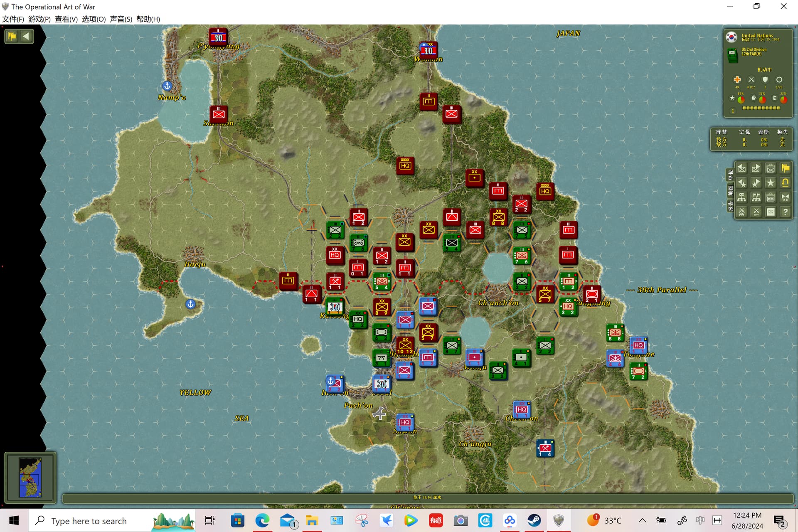Image resolution: width=798 pixels, height=532 pixels.
Task: Click the yellow flags button in top-left corner
Action: click(x=12, y=36)
